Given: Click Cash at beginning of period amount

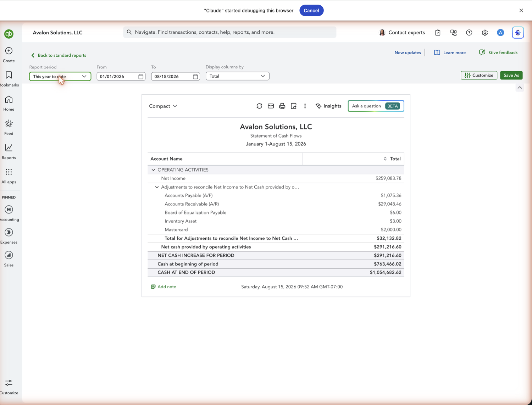Looking at the screenshot, I should coord(387,264).
